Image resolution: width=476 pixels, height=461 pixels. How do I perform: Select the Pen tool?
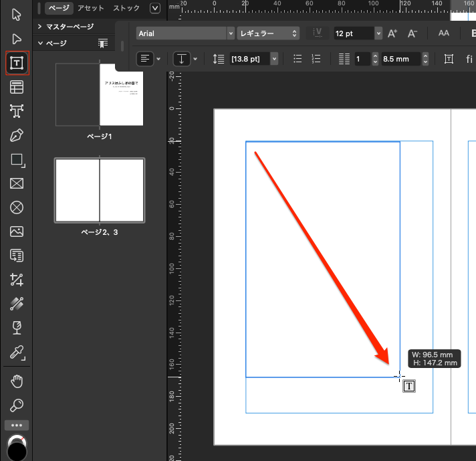(17, 136)
